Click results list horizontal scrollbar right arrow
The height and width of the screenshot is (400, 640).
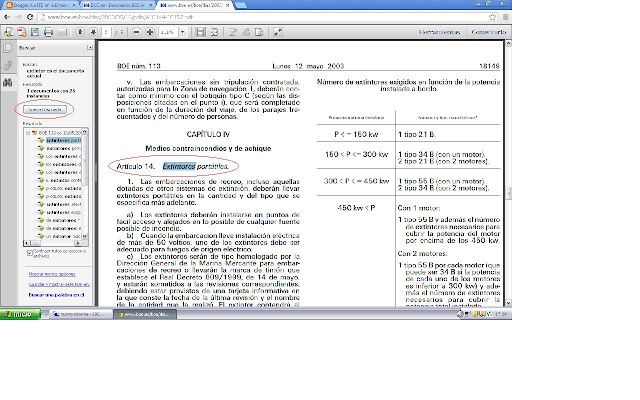78,243
